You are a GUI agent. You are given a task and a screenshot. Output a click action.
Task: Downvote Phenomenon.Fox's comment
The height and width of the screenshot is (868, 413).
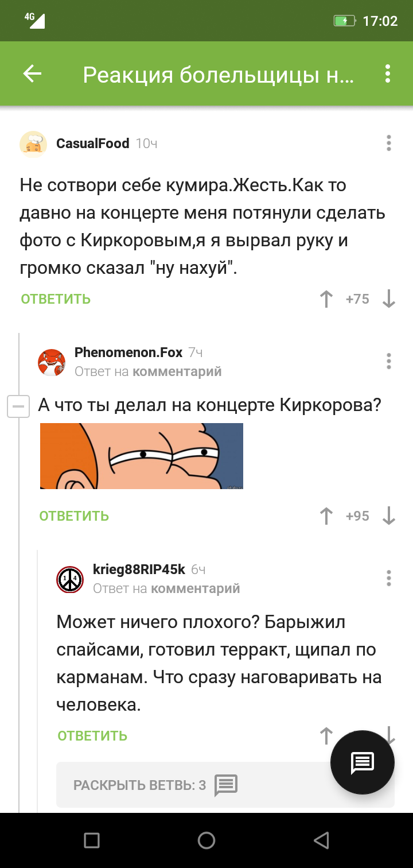(389, 516)
